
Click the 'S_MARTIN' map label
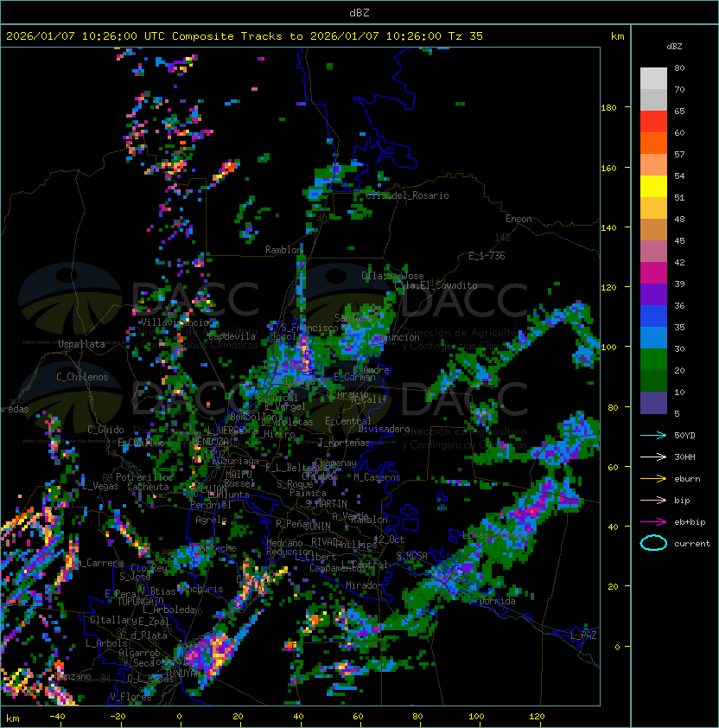point(326,504)
